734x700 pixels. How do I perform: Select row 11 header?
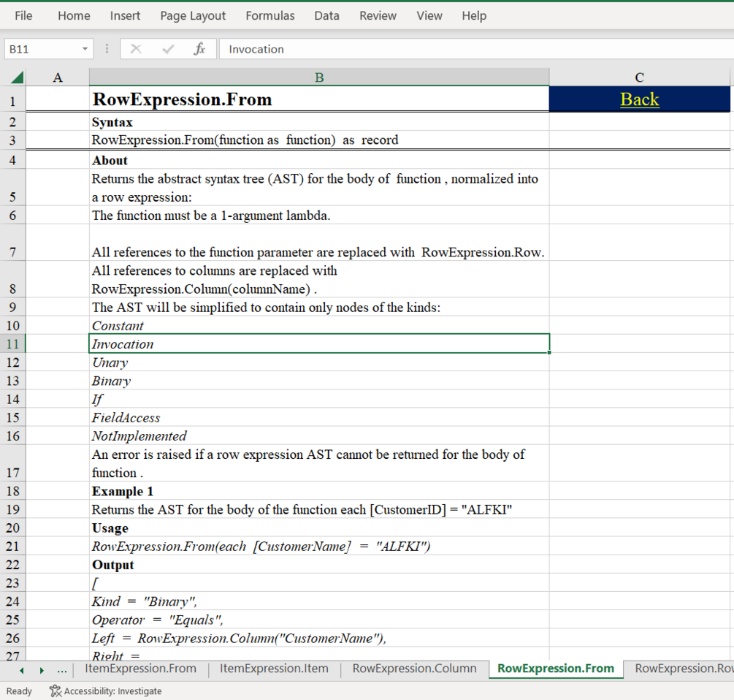point(12,343)
